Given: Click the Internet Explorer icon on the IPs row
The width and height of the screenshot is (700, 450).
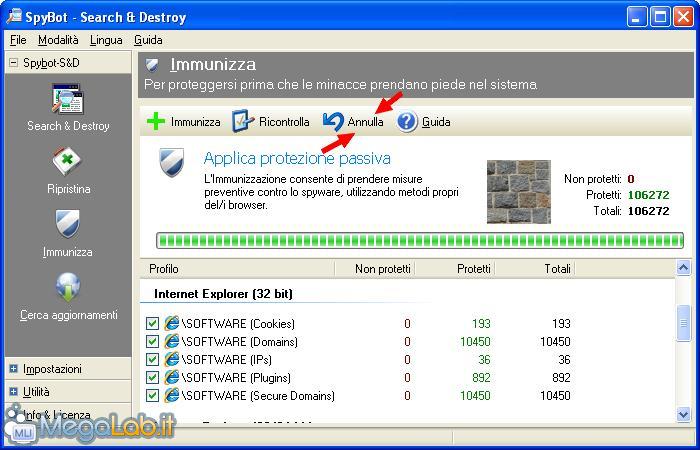Looking at the screenshot, I should [171, 359].
